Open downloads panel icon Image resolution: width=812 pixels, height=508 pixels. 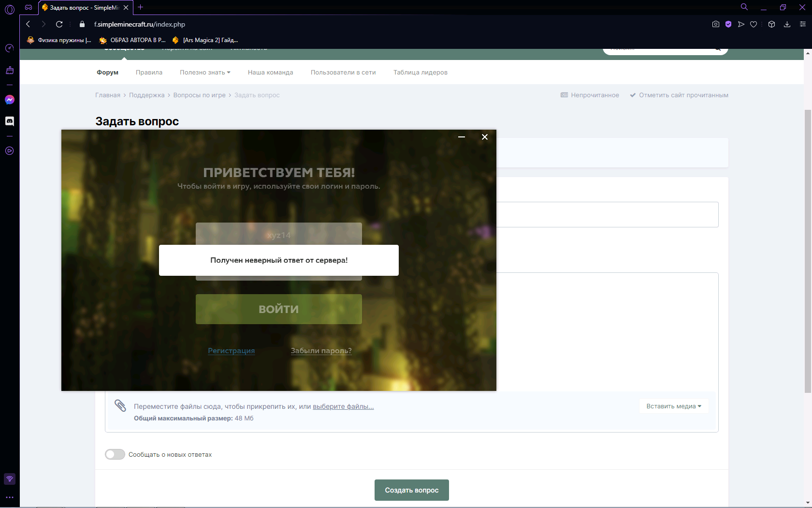pyautogui.click(x=787, y=24)
